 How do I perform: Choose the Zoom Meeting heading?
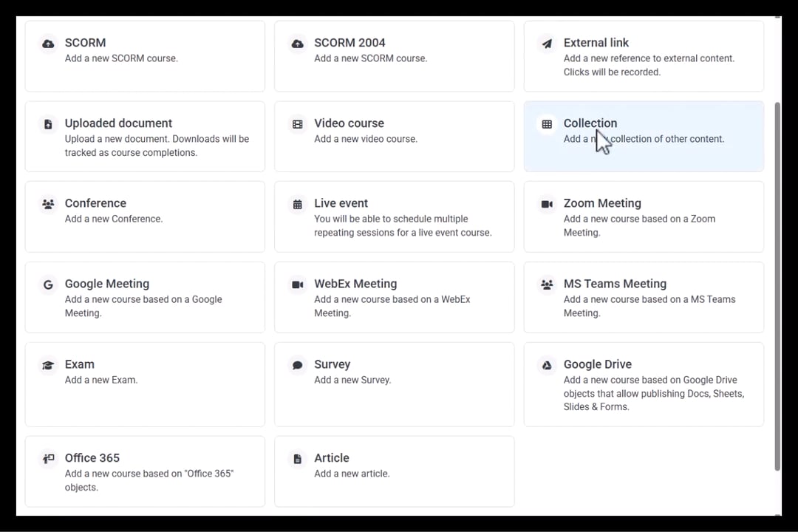point(602,203)
